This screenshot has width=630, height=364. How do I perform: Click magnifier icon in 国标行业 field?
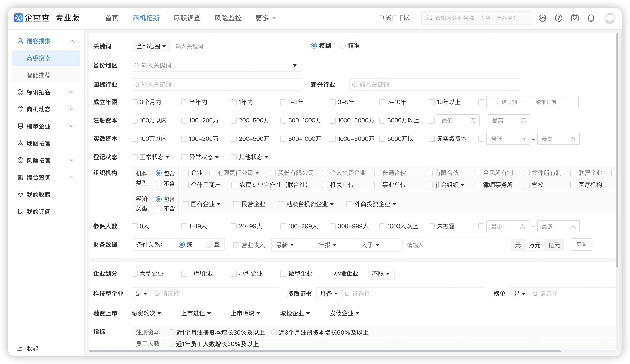point(137,85)
